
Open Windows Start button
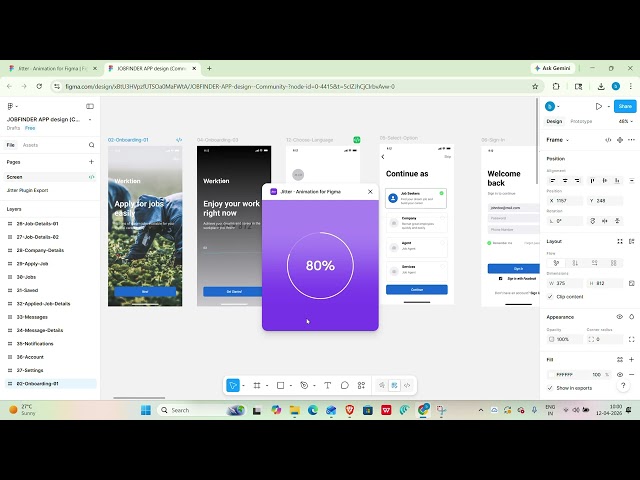[146, 410]
